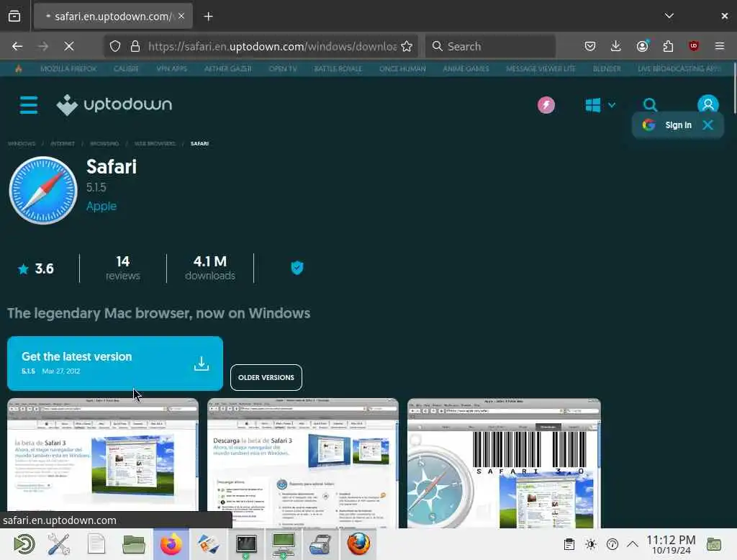Open BATTLE ROYALE trending link
737x560 pixels.
click(338, 68)
